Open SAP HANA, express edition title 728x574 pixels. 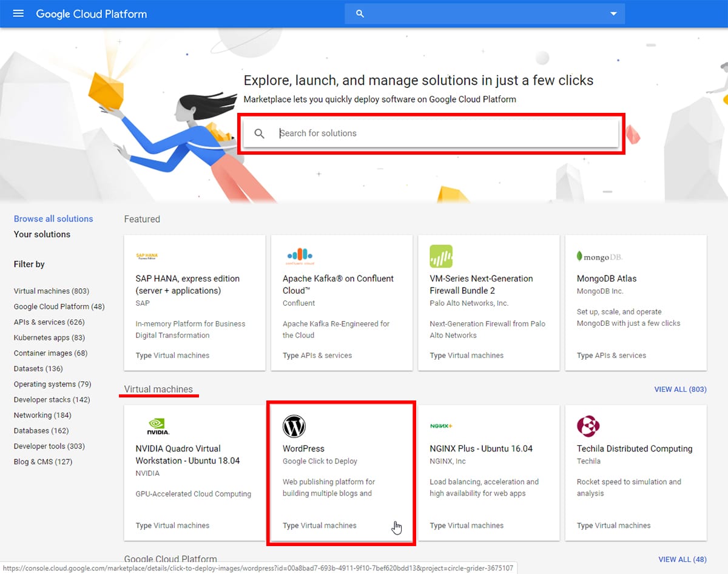click(x=187, y=285)
